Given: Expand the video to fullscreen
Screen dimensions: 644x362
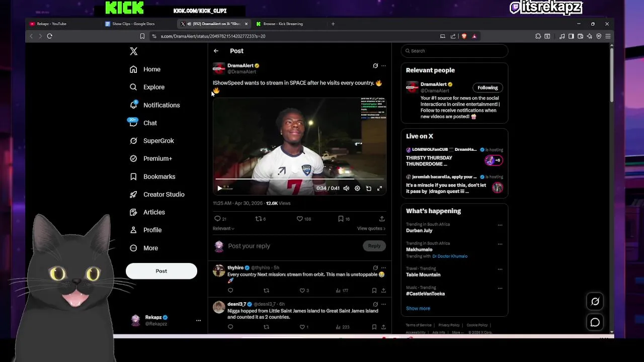Looking at the screenshot, I should click(x=379, y=188).
